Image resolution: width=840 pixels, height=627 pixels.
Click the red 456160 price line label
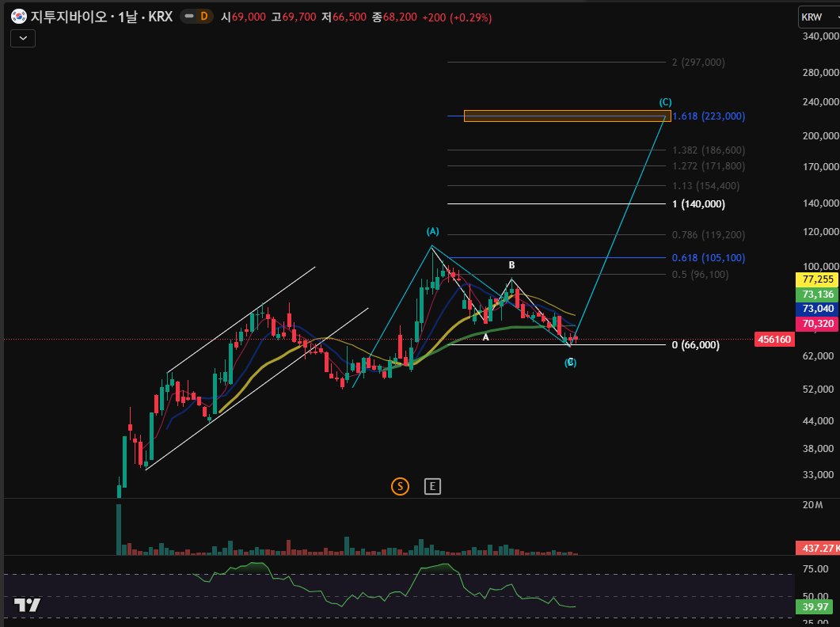[774, 339]
